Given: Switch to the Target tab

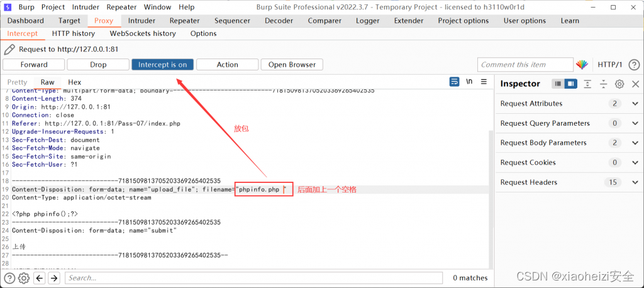Looking at the screenshot, I should click(x=69, y=21).
